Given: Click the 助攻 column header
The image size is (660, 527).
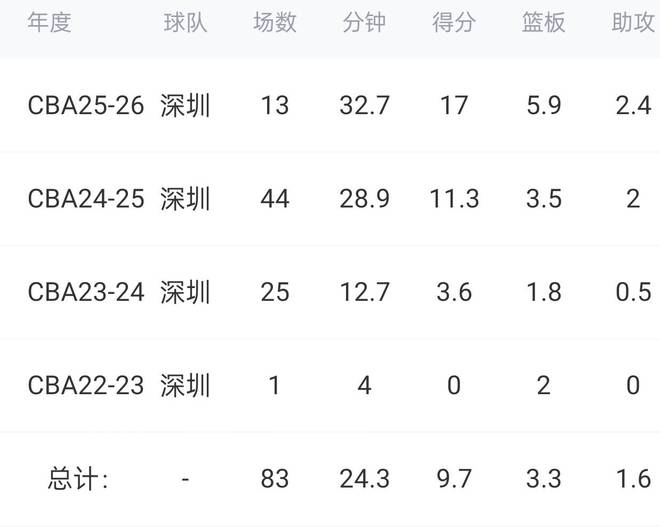Looking at the screenshot, I should (633, 23).
